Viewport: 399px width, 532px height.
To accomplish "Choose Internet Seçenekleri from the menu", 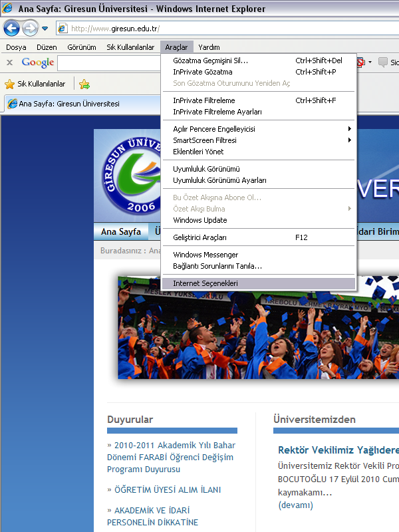I will 205,283.
